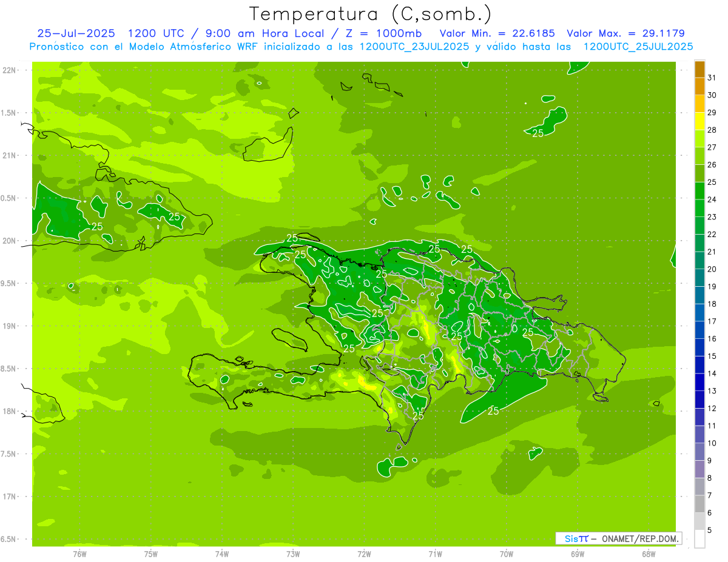Screen dimensions: 728x562
Task: Select the white legend swatch below 5
Action: pyautogui.click(x=699, y=539)
